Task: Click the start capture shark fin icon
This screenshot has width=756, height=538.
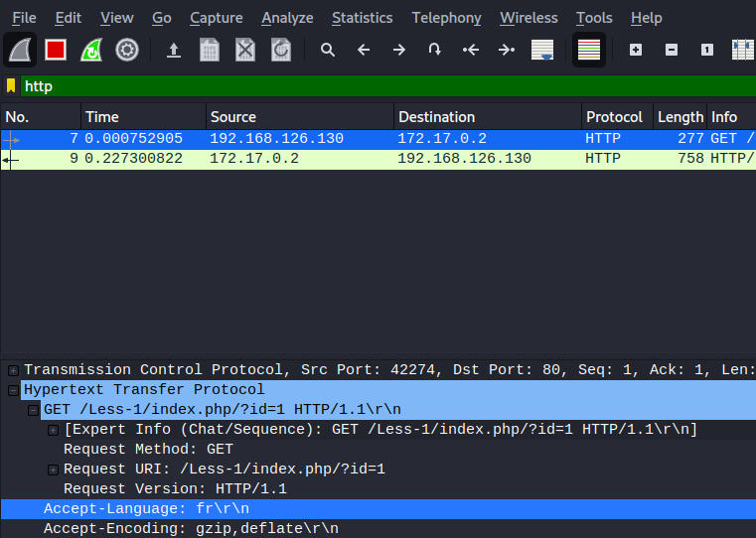Action: (x=20, y=50)
